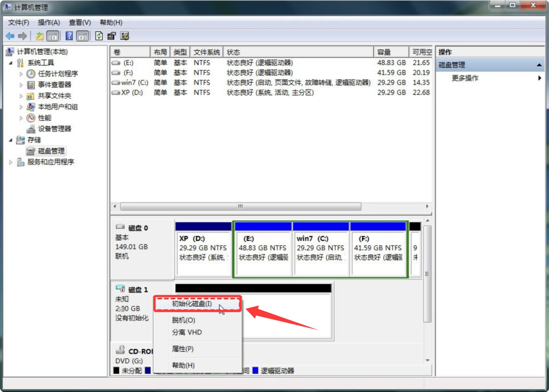
Task: Click scroll-down arrow of disk map
Action: tap(427, 360)
